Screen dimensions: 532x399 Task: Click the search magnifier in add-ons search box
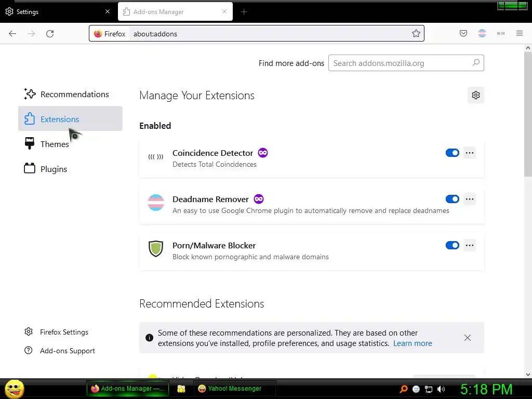476,62
